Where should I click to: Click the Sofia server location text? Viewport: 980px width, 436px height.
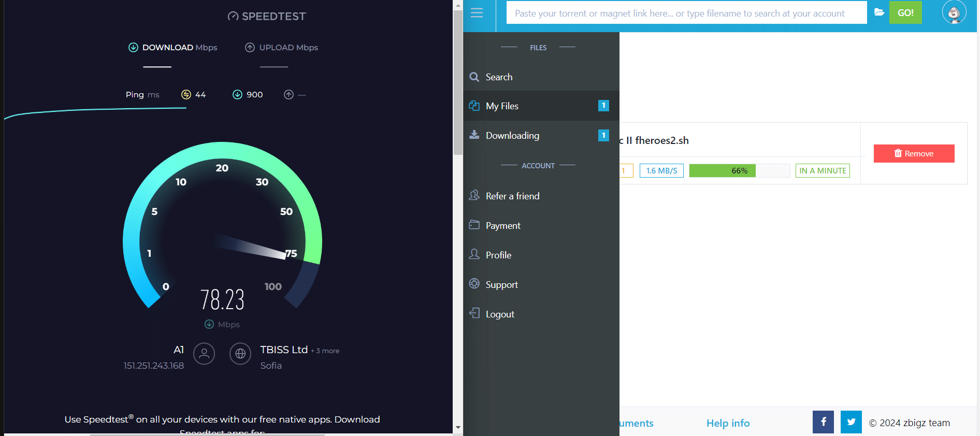coord(271,366)
